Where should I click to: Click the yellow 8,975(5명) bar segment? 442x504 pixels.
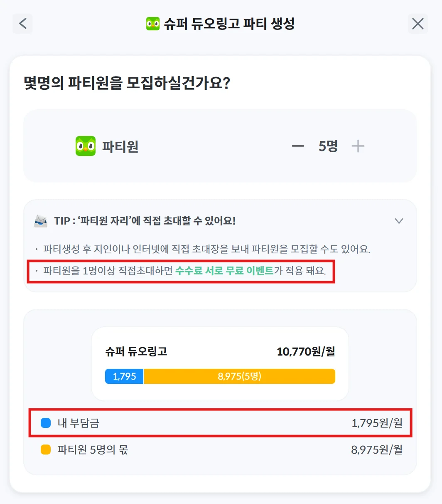[239, 376]
